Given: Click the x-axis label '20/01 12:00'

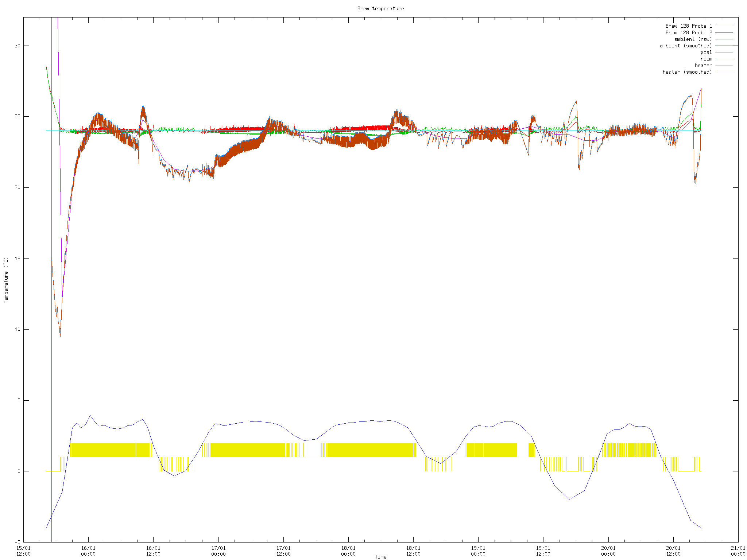Looking at the screenshot, I should [x=673, y=551].
